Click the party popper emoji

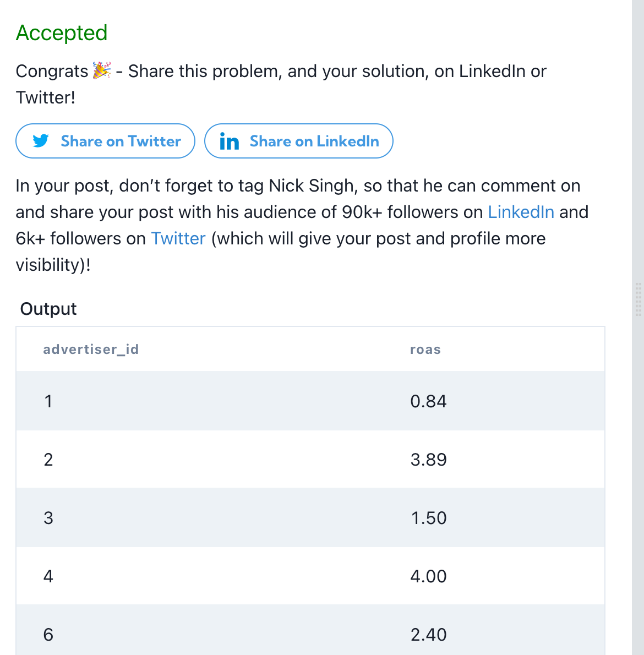[x=102, y=70]
